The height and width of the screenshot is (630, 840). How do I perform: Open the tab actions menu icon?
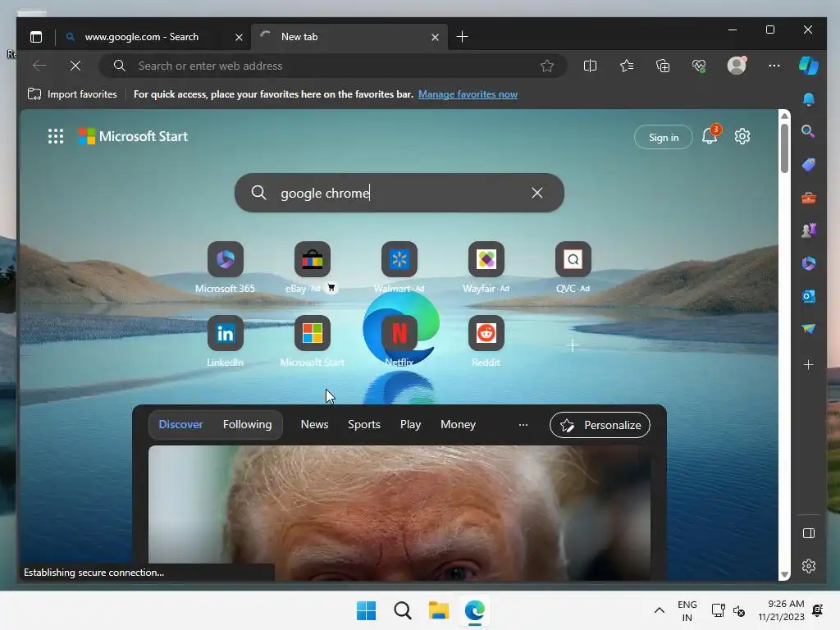click(x=36, y=37)
